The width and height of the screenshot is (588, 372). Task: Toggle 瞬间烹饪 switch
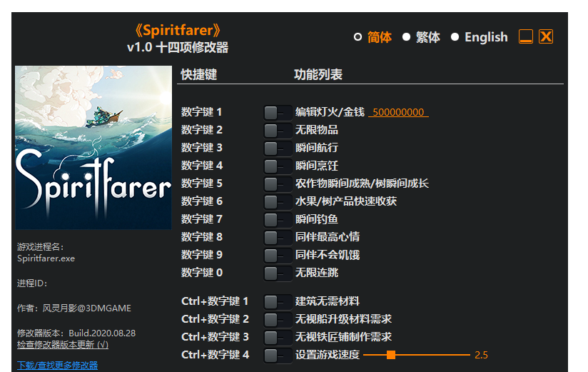coord(278,166)
